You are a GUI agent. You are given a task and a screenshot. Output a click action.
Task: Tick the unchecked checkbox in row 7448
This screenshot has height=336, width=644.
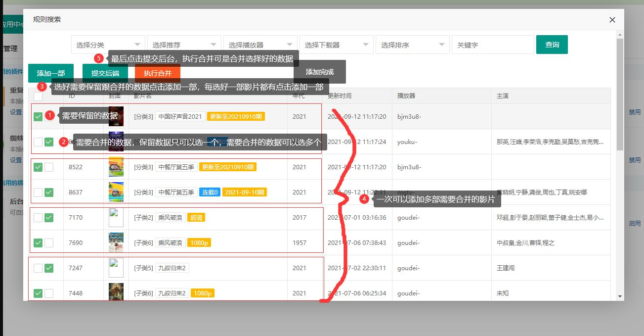tap(49, 293)
